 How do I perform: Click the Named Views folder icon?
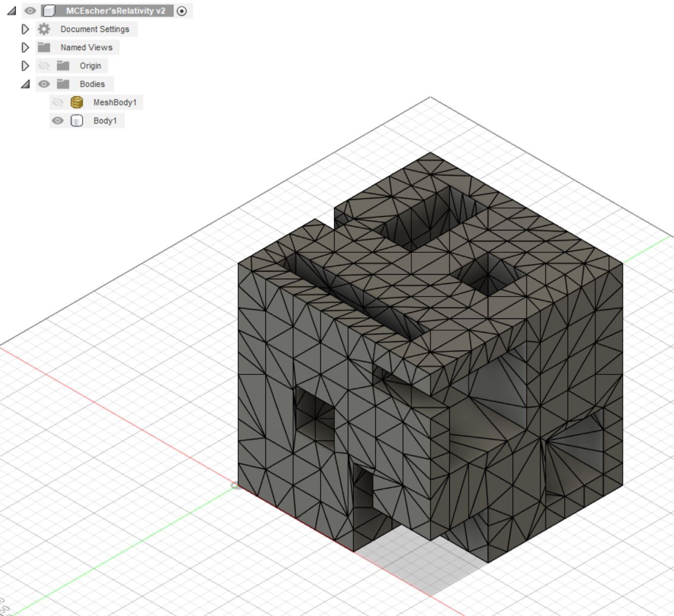coord(44,47)
